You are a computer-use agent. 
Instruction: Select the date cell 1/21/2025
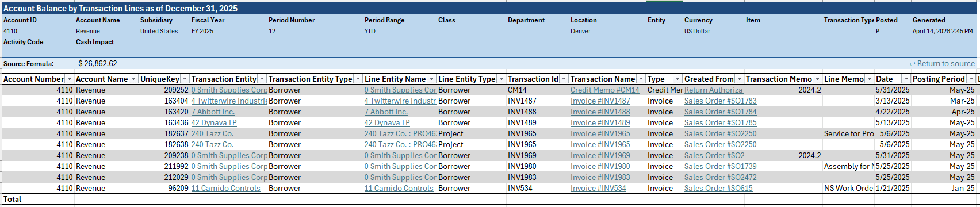893,188
